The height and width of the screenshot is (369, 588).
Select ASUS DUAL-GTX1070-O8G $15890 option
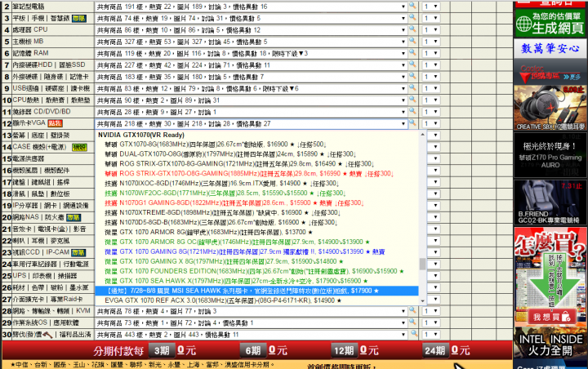pyautogui.click(x=256, y=154)
